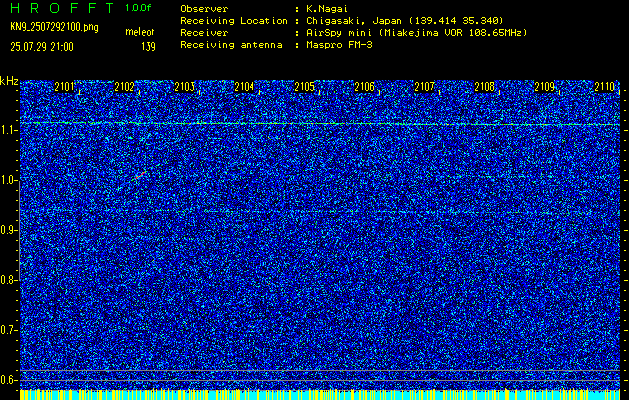Click the 2102 time marker
Screen dimensions: 629x400
[x=124, y=87]
